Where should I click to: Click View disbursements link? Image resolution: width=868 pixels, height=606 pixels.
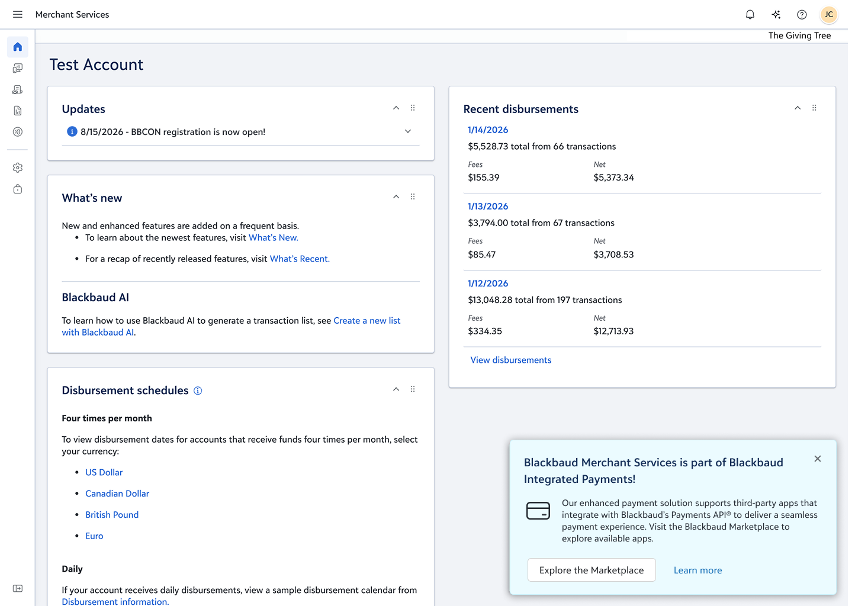point(511,360)
